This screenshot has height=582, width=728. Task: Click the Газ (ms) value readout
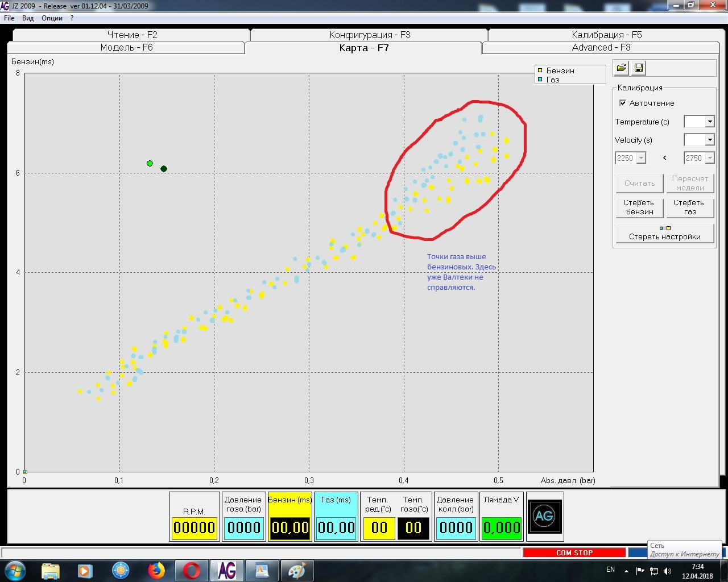tap(336, 527)
